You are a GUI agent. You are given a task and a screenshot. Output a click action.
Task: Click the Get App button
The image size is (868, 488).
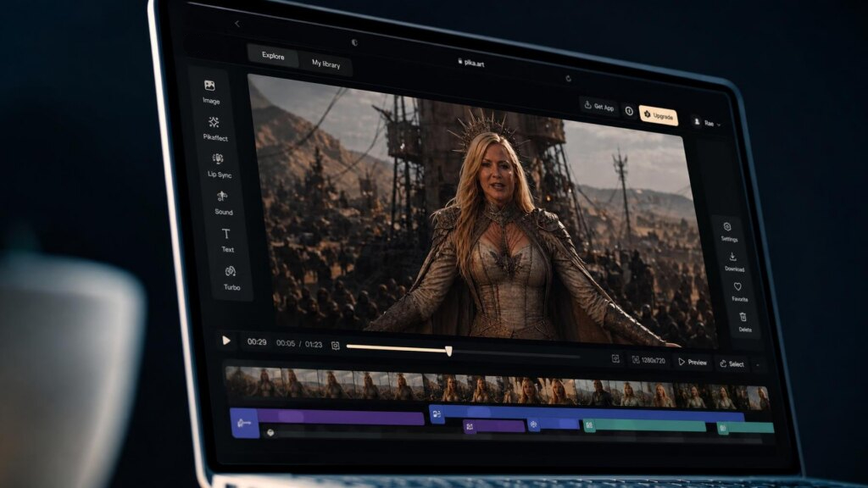click(x=599, y=106)
